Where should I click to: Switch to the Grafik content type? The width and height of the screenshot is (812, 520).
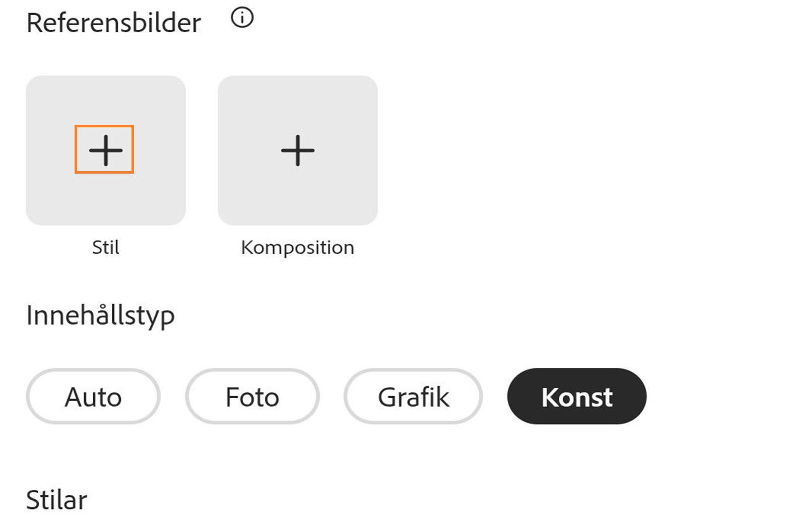pos(413,396)
